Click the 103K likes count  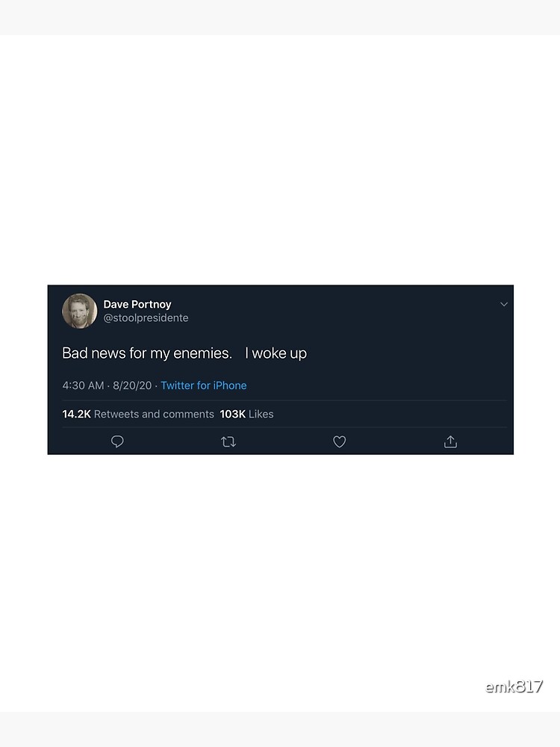coord(232,414)
